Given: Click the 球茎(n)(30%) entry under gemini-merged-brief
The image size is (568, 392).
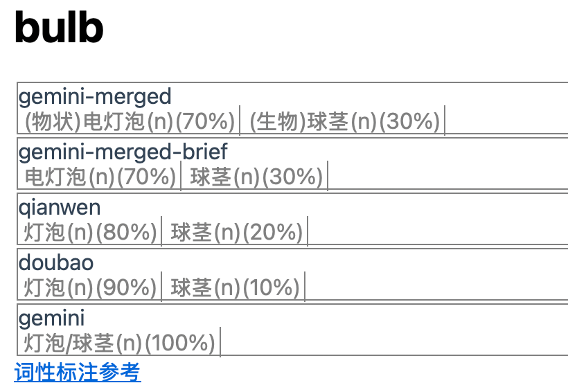Looking at the screenshot, I should tap(256, 177).
